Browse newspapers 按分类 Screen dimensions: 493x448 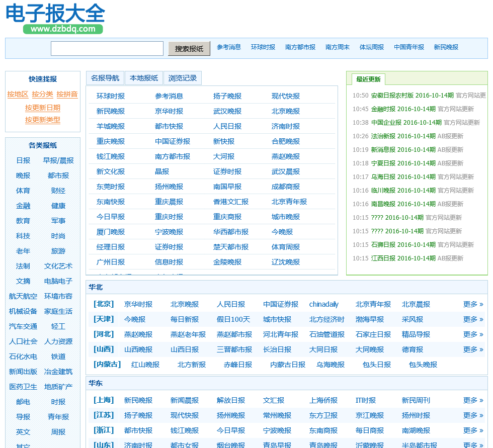click(42, 94)
